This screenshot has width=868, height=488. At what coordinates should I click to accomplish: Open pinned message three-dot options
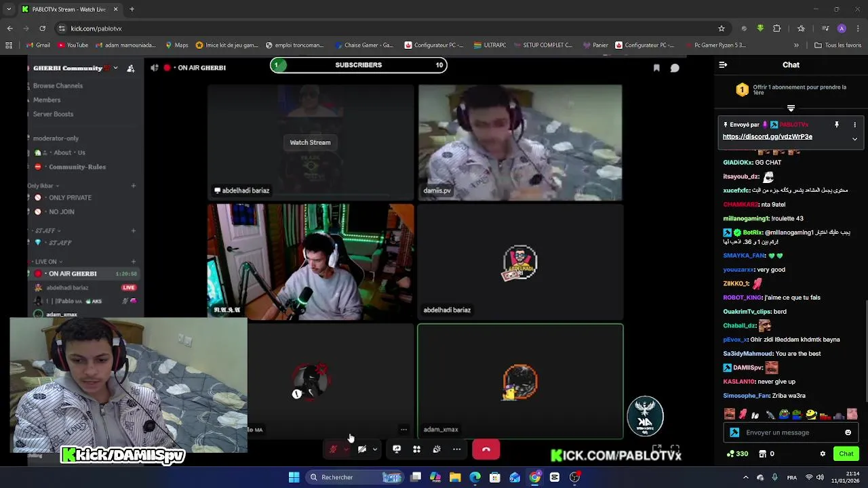click(854, 125)
